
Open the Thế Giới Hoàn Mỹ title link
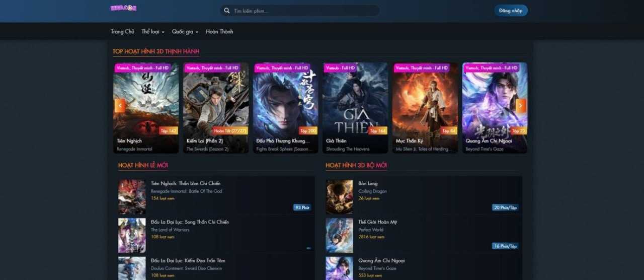click(x=378, y=222)
